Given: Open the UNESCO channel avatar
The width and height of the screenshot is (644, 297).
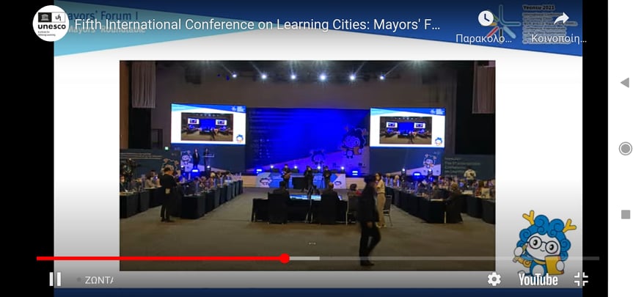Looking at the screenshot, I should point(51,23).
